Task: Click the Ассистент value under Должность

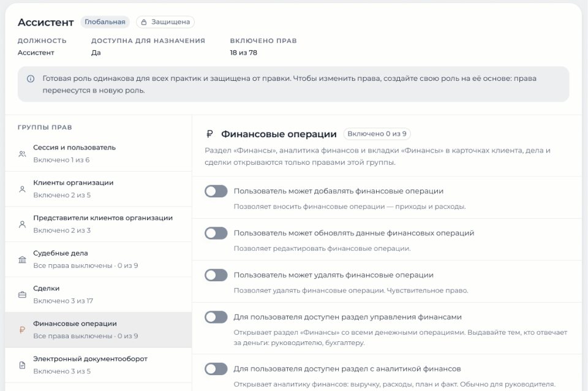Action: 36,53
